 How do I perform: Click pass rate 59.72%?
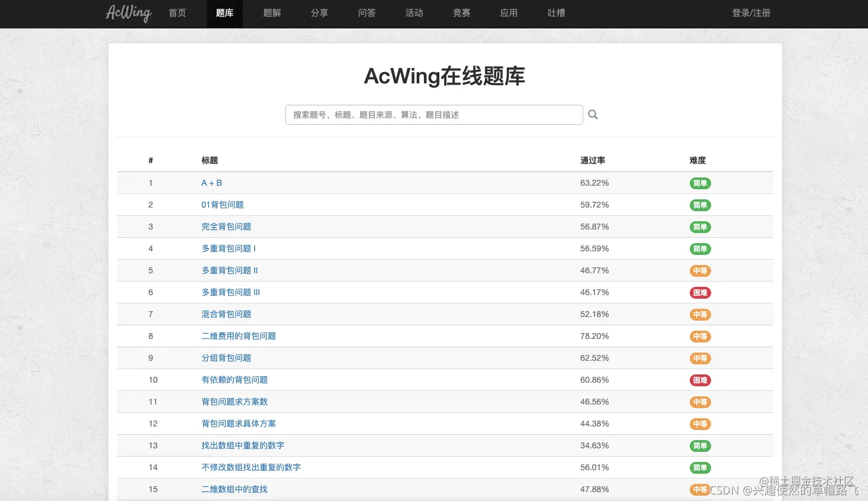594,205
